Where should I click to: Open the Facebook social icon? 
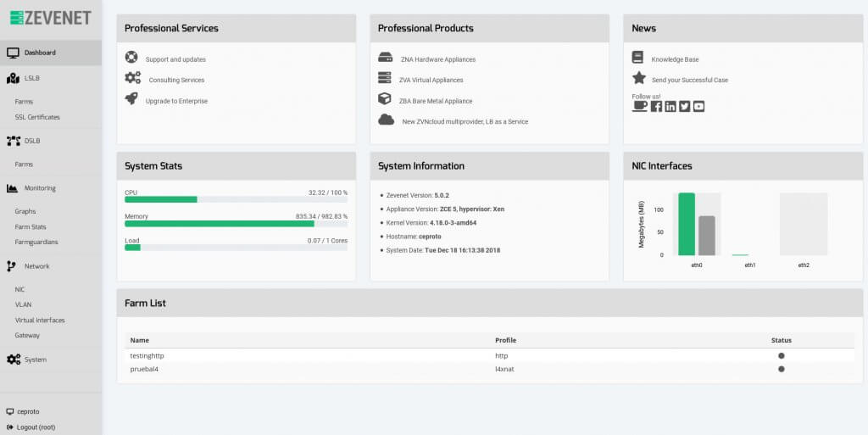click(656, 106)
